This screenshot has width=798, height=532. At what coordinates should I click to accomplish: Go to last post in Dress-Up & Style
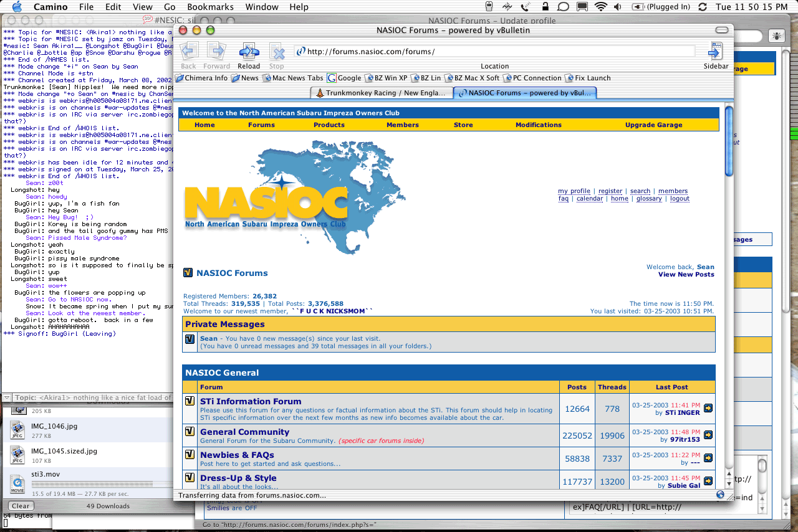[x=708, y=481]
